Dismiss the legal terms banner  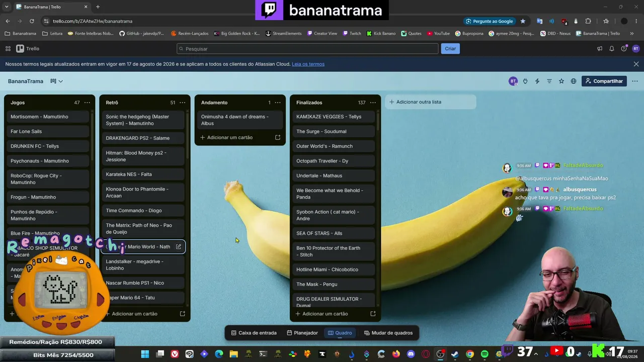click(636, 64)
